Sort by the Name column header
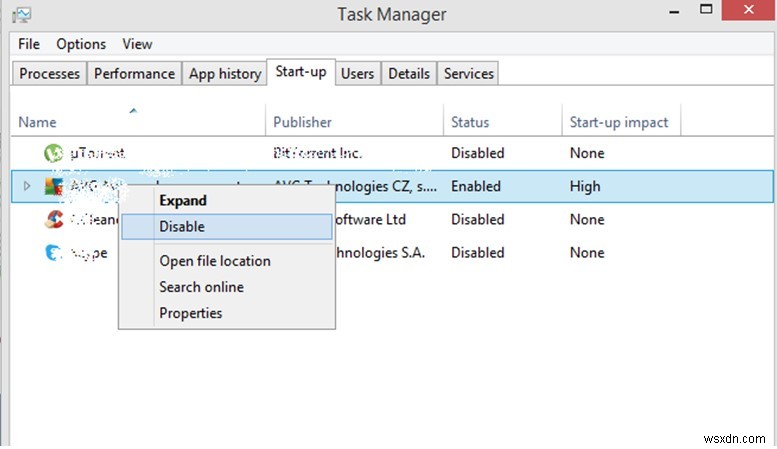Screen dimensions: 777x449 tap(138, 120)
